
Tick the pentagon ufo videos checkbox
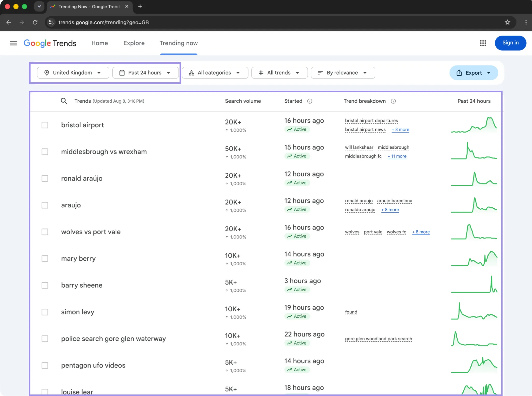(x=45, y=365)
